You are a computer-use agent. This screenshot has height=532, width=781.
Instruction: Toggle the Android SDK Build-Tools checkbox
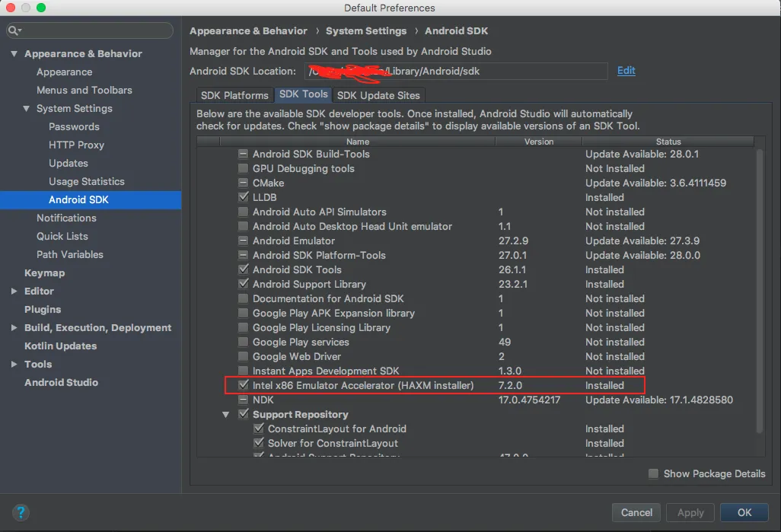tap(243, 154)
